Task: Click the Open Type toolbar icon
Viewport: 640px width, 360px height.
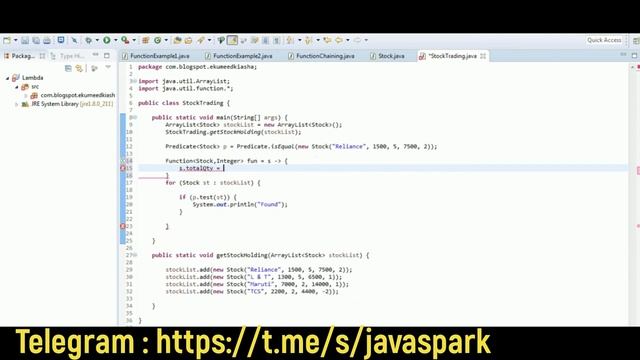Action: click(177, 40)
